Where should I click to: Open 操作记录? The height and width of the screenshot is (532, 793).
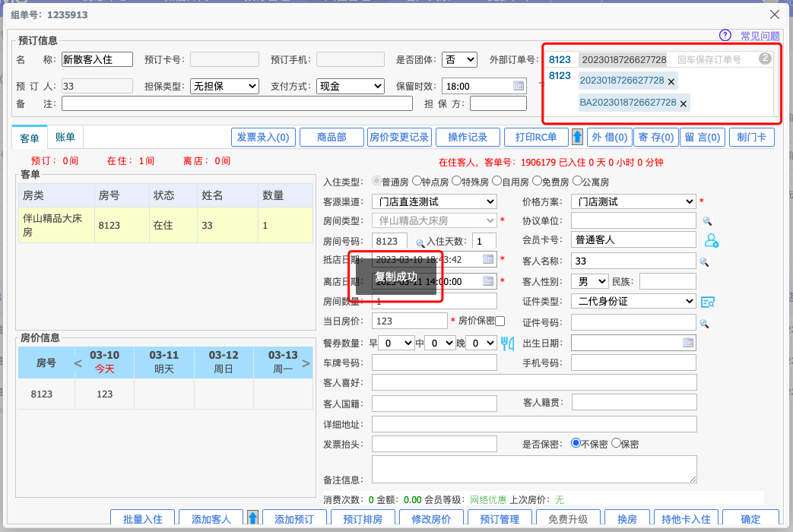point(468,137)
